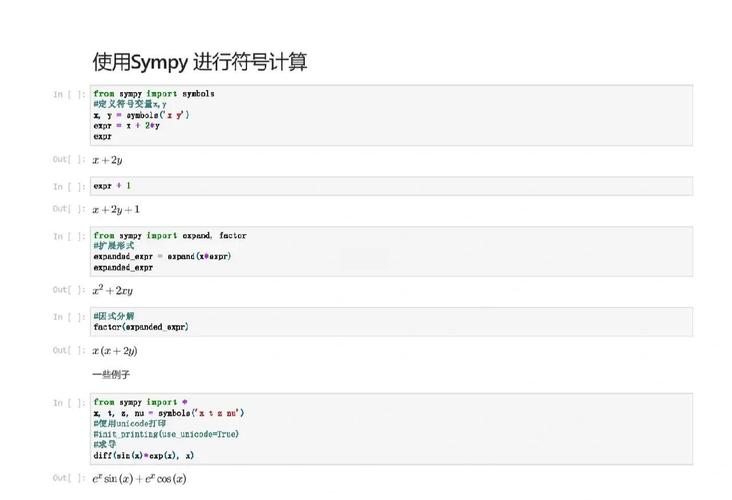Image resolution: width=732 pixels, height=500 pixels.
Task: Click the code 'factor(expanded_expr)'
Action: [141, 327]
